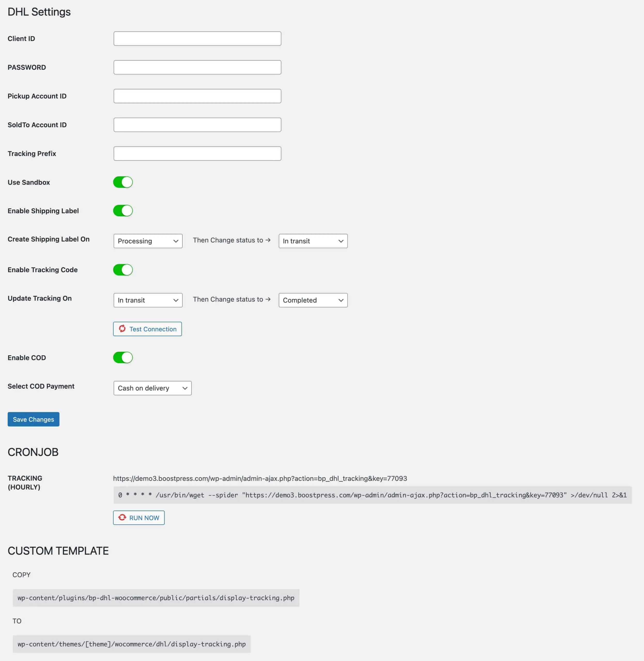This screenshot has height=661, width=644.
Task: Click the SoldTo Account ID textbox
Action: (197, 125)
